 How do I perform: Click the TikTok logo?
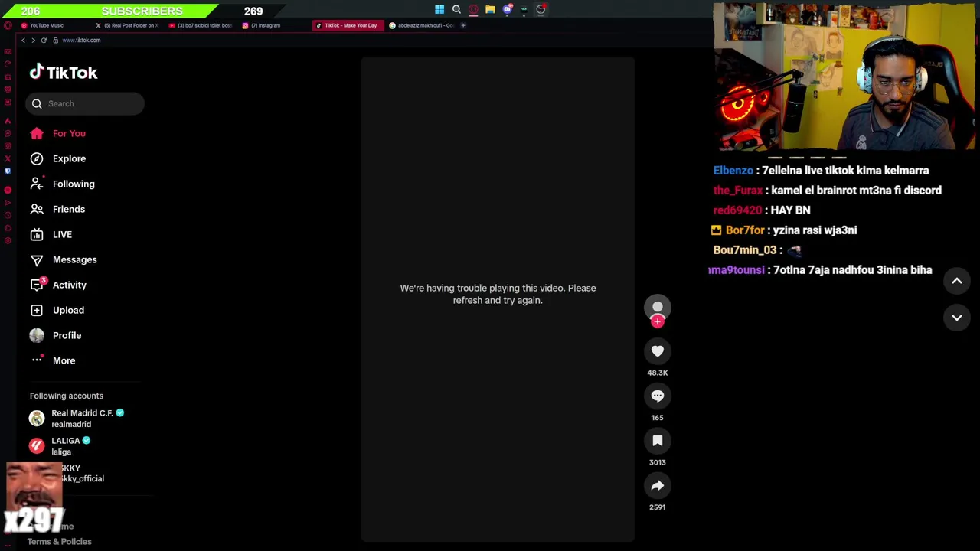tap(64, 72)
